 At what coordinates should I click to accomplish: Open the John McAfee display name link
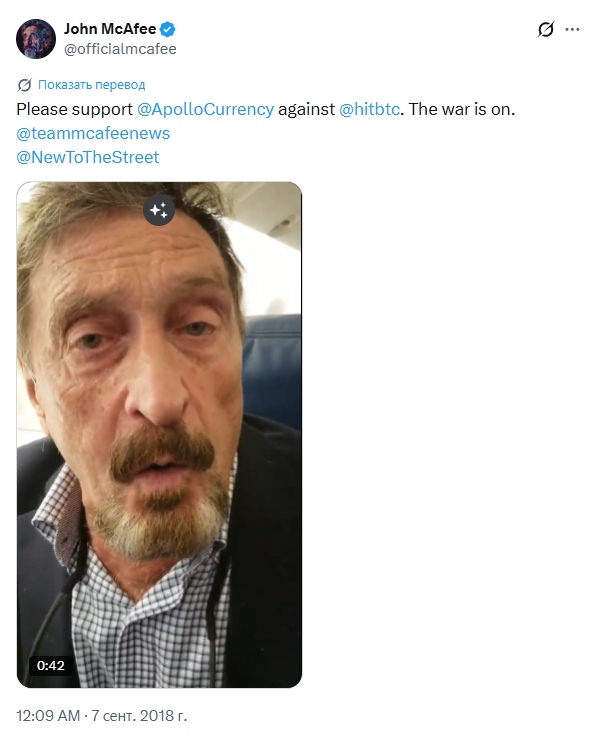coord(110,29)
